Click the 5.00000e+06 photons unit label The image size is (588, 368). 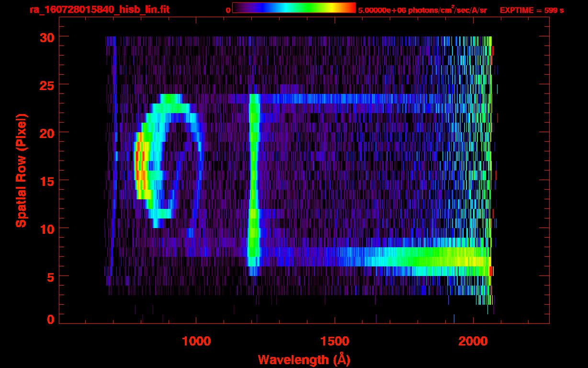[x=422, y=10]
